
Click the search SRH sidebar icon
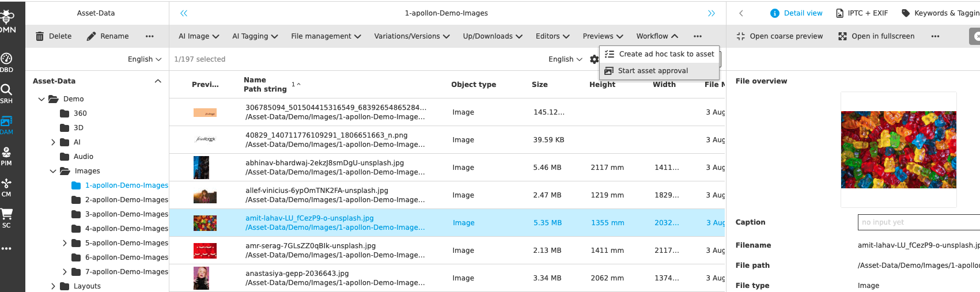[6, 93]
